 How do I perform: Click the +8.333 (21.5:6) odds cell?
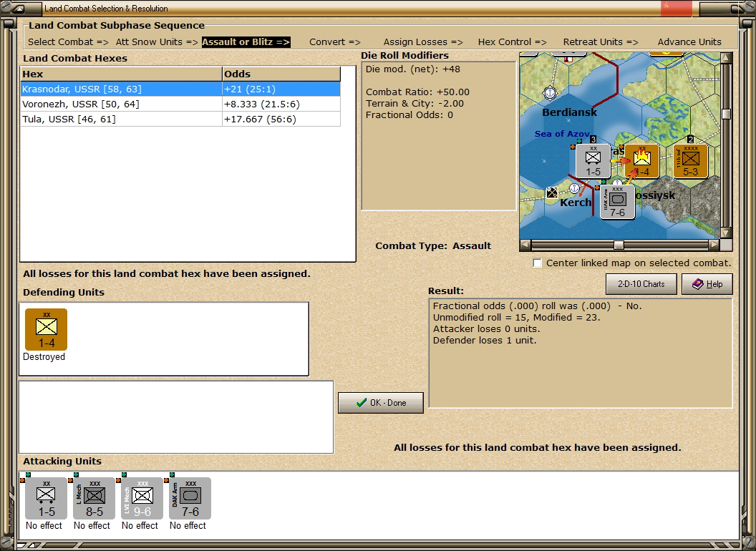coord(281,104)
